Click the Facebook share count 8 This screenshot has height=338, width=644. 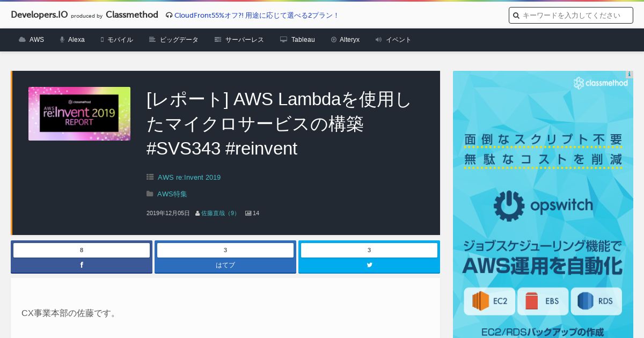click(82, 250)
